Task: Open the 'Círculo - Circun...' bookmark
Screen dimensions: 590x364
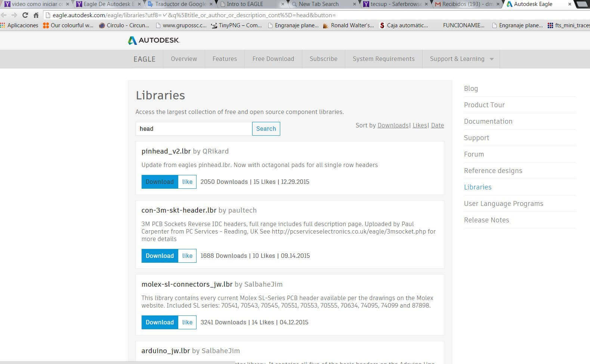Action: tap(124, 25)
